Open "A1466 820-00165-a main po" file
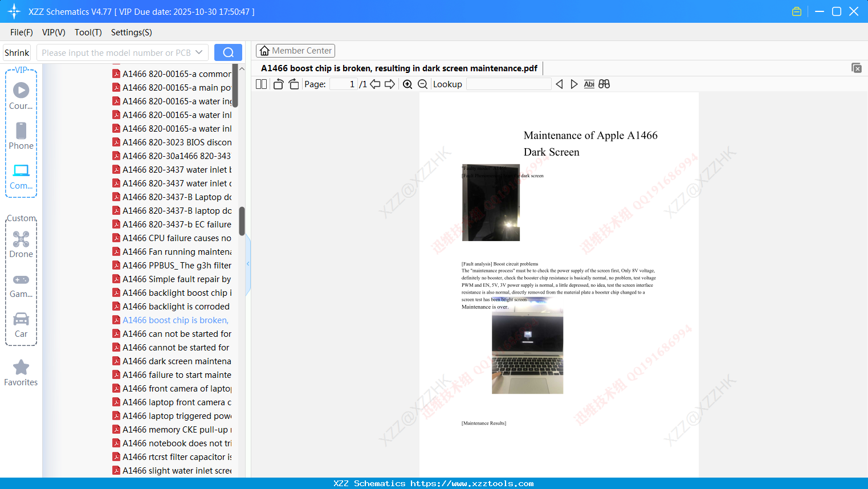The height and width of the screenshot is (489, 868). pos(172,88)
